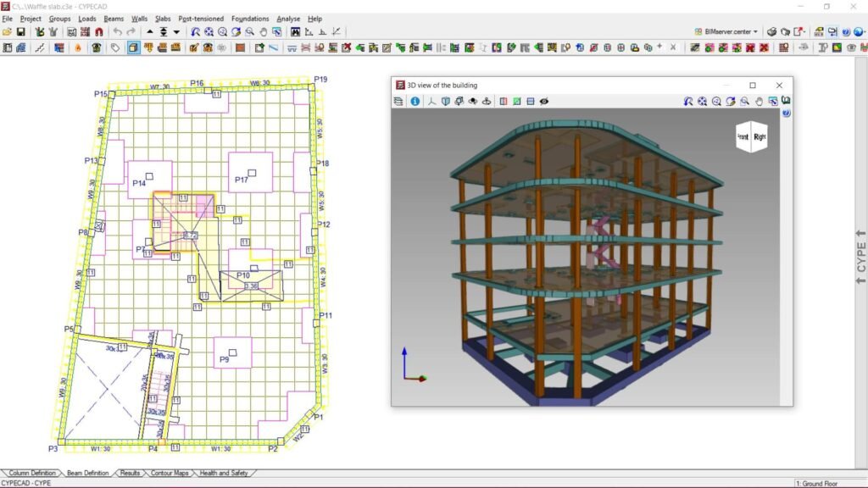Click the Right face of view cube
This screenshot has width=868, height=488.
(759, 136)
